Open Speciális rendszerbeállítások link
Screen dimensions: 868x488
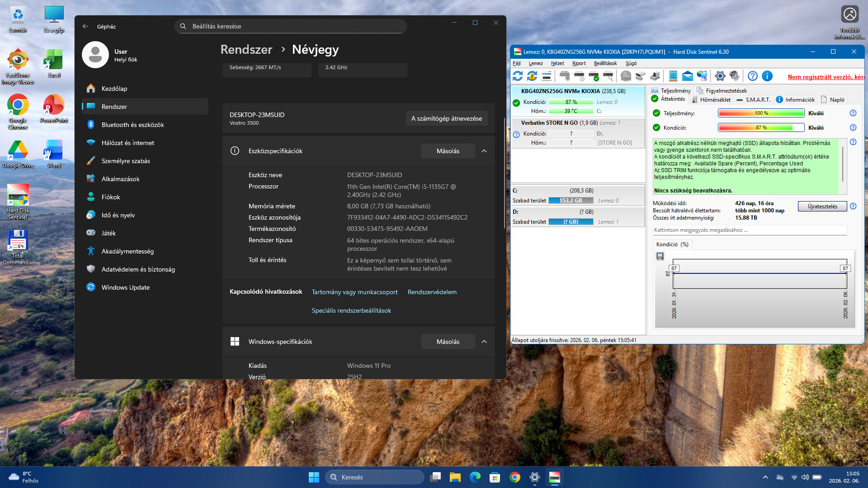tap(351, 310)
